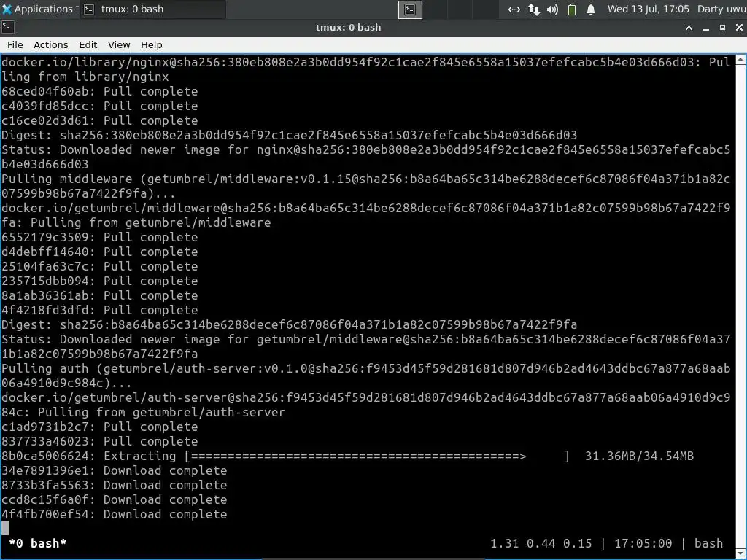Click the tmux status time 17:05:00
Viewport: 747px width, 560px height.
pyautogui.click(x=643, y=543)
